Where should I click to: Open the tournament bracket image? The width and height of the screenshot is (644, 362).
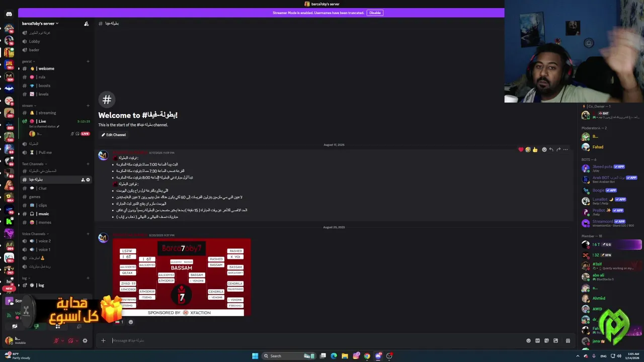coord(182,278)
